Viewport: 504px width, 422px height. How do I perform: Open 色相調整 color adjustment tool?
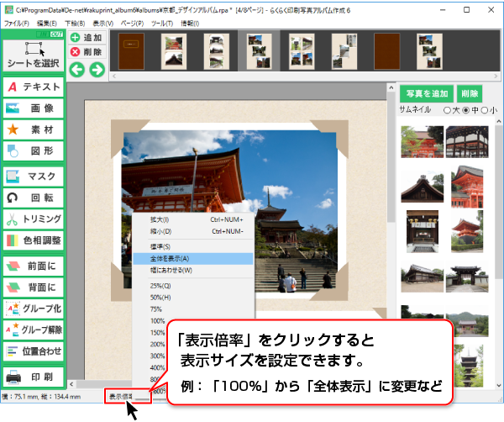[34, 241]
